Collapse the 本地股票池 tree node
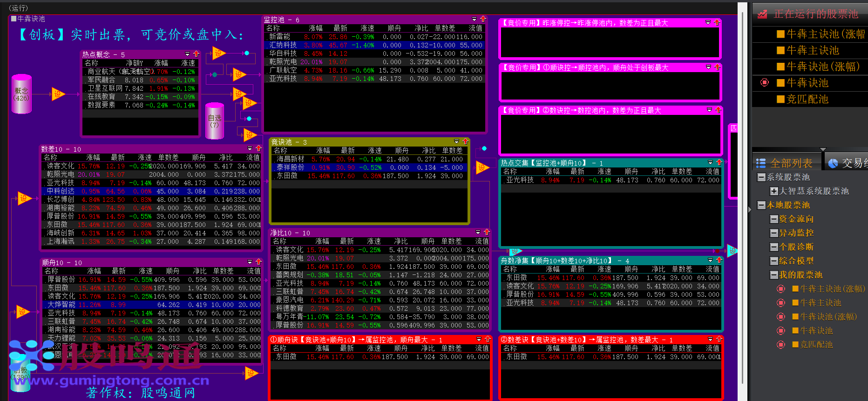The image size is (868, 401). tap(761, 205)
